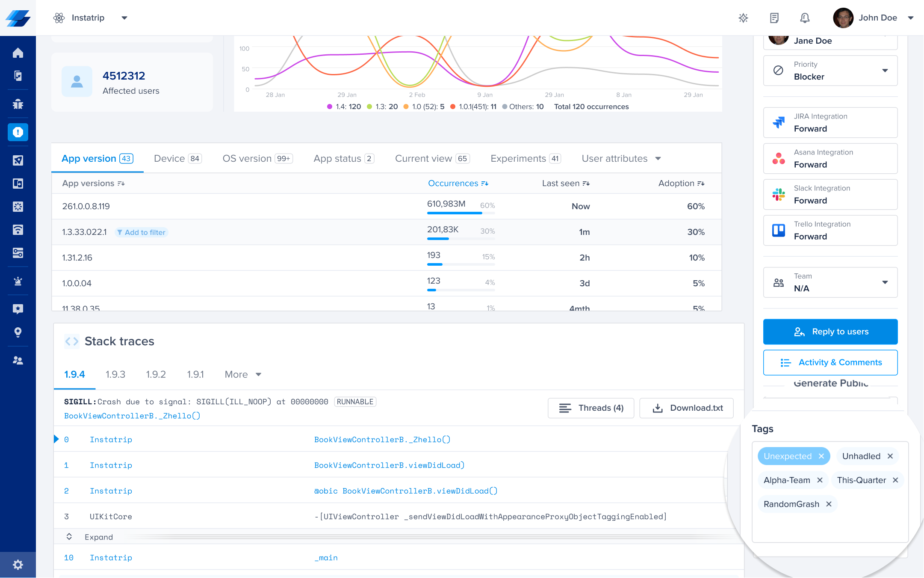Open the ideas lightbulb sidebar icon

click(x=18, y=332)
